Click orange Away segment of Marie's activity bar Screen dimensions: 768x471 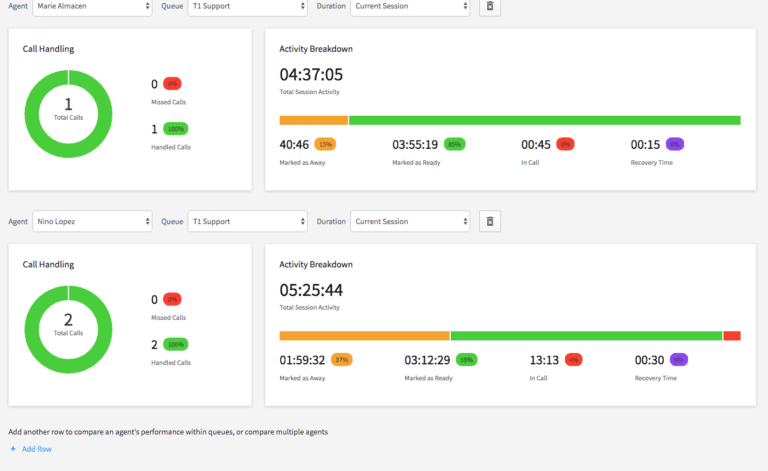click(x=313, y=120)
